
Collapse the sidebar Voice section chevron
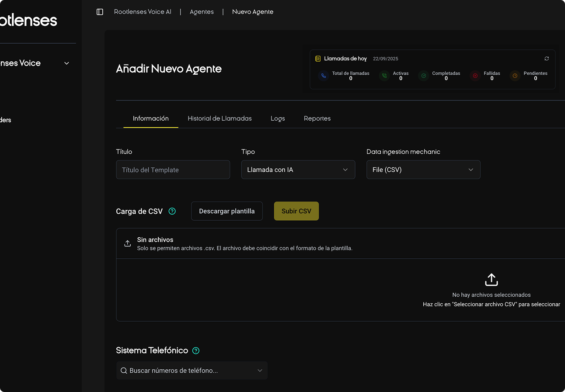pos(67,63)
